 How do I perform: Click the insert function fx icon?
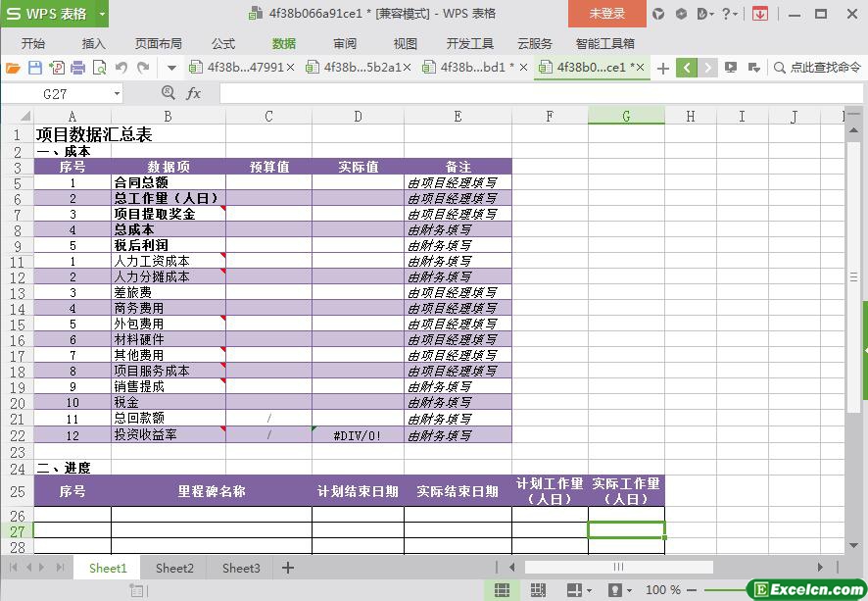(194, 93)
